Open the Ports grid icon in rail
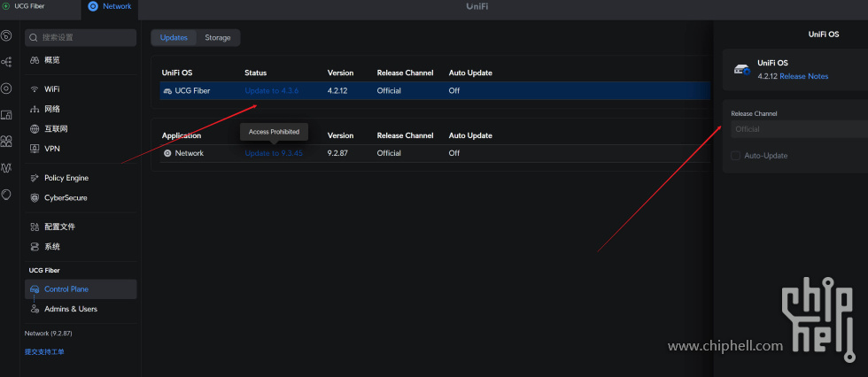868x377 pixels. coord(6,141)
